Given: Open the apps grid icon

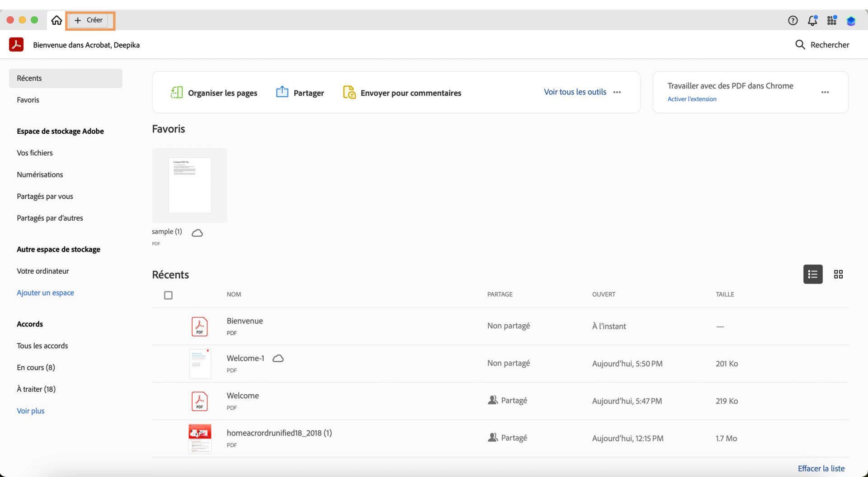Looking at the screenshot, I should [832, 20].
